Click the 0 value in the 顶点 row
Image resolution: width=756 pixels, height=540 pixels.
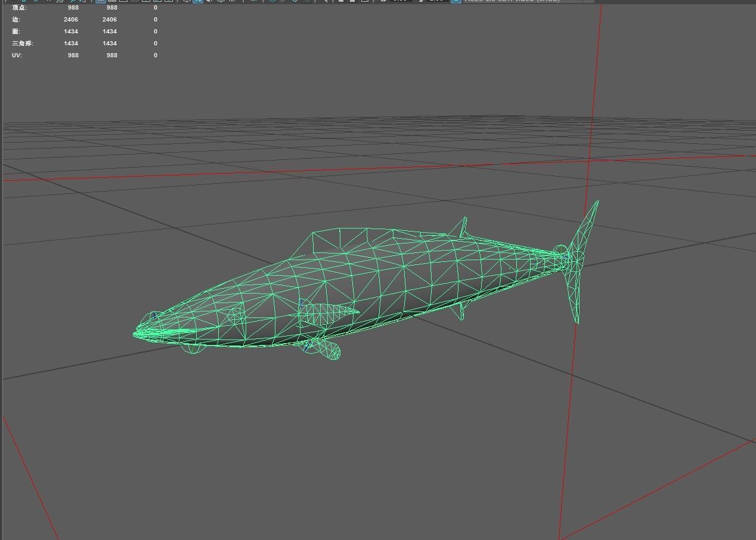(x=156, y=8)
